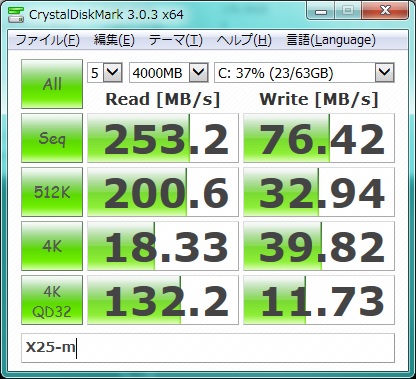
Task: Start the 512K benchmark test
Action: pyautogui.click(x=52, y=192)
